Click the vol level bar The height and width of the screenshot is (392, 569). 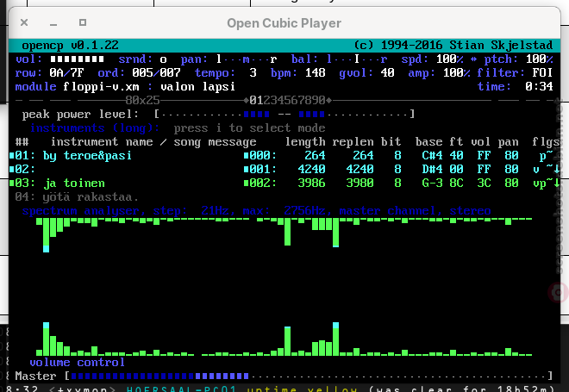tap(77, 59)
